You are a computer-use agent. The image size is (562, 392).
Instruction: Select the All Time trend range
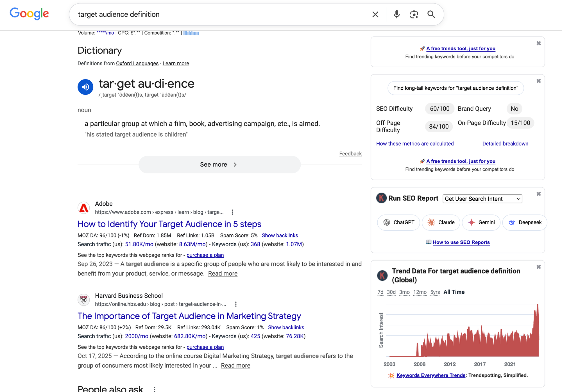[x=454, y=292]
